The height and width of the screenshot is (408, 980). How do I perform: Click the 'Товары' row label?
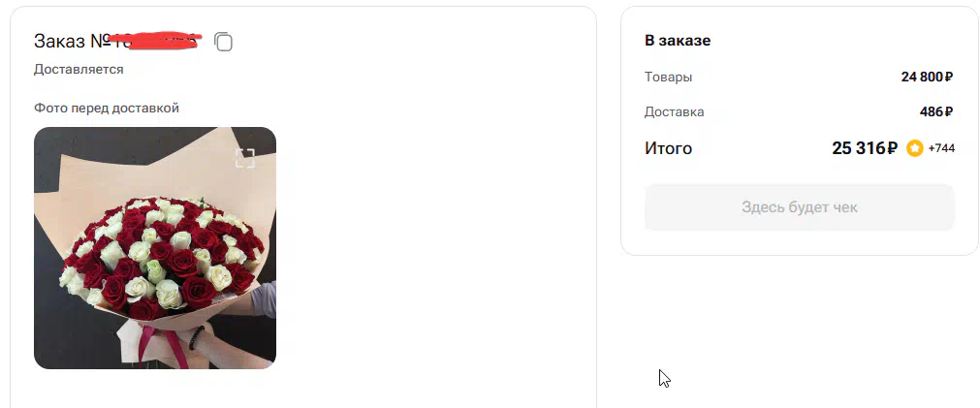(x=668, y=78)
